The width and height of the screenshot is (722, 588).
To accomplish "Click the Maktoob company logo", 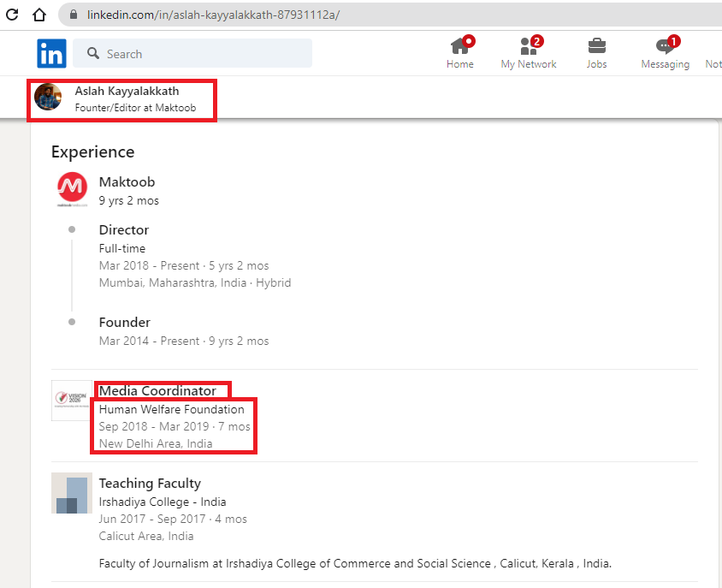I will pyautogui.click(x=73, y=189).
